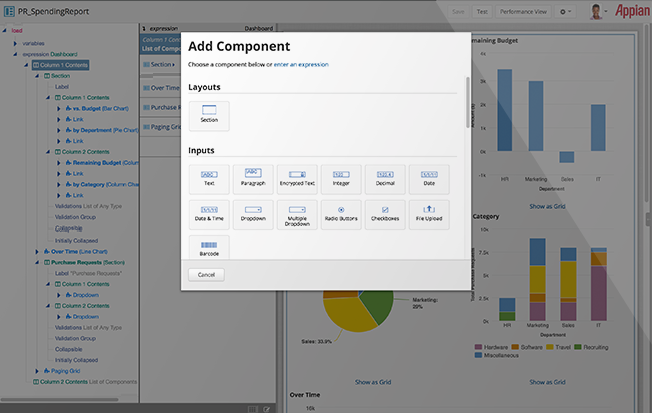
Task: Click the HR bar in Remaining Budget chart
Action: [504, 110]
